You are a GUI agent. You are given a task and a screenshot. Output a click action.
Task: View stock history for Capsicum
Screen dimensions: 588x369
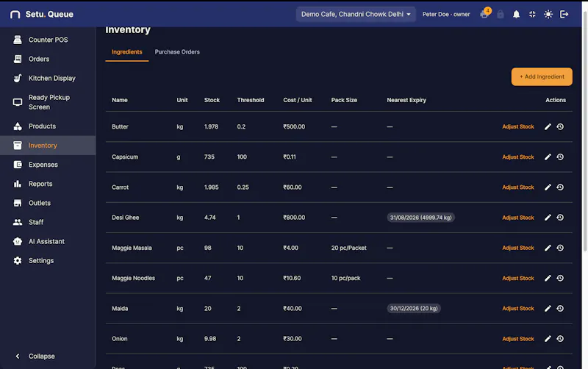[560, 157]
